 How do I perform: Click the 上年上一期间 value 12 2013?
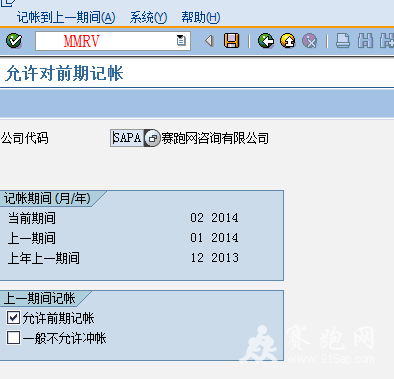pos(214,258)
